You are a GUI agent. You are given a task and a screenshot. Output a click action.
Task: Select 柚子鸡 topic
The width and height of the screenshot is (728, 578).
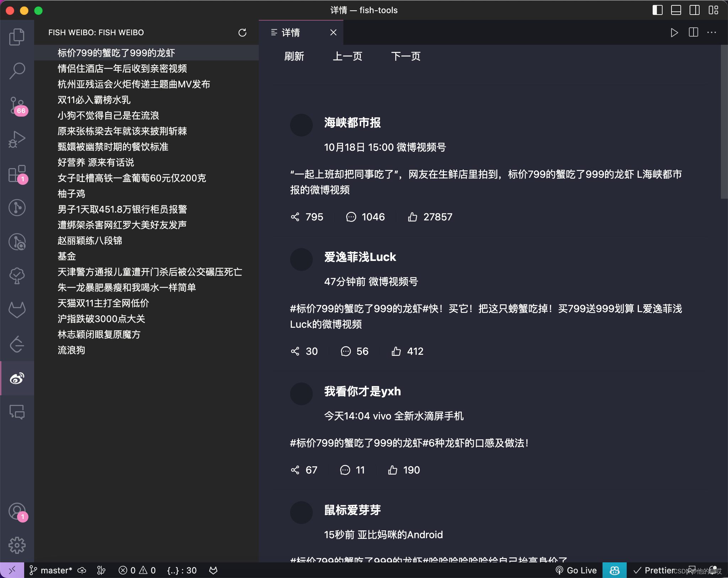tap(146, 193)
